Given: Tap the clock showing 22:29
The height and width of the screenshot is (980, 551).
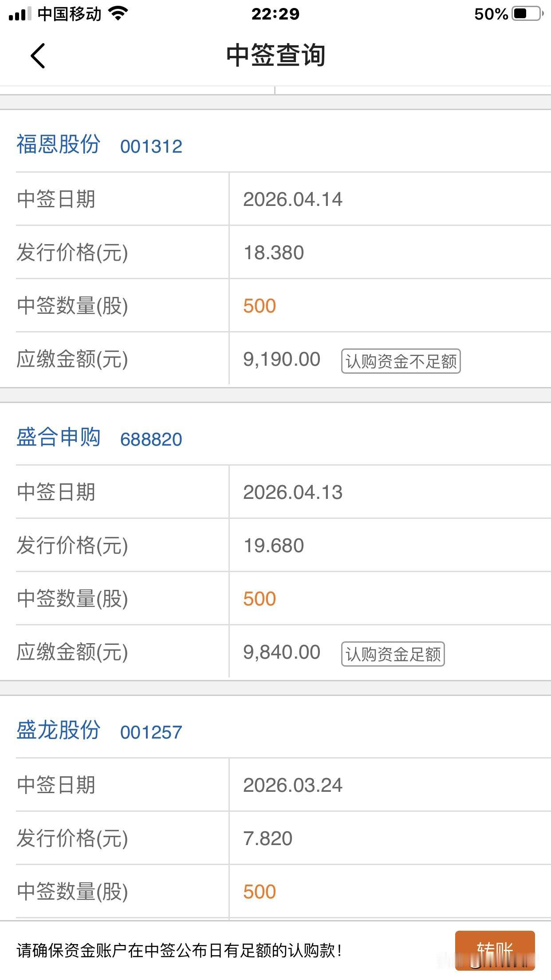Looking at the screenshot, I should tap(275, 13).
